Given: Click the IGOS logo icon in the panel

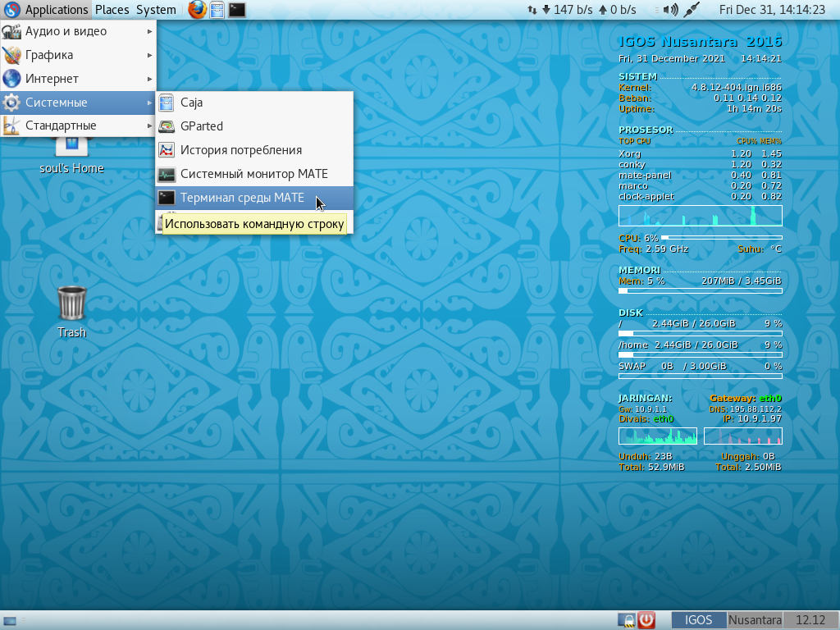Looking at the screenshot, I should [x=11, y=10].
